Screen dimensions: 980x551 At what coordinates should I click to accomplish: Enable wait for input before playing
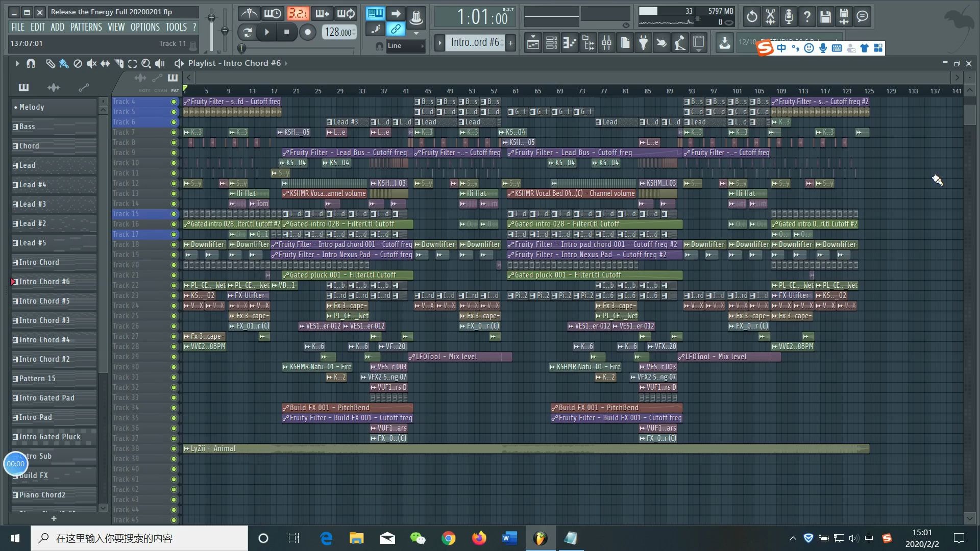pyautogui.click(x=273, y=14)
